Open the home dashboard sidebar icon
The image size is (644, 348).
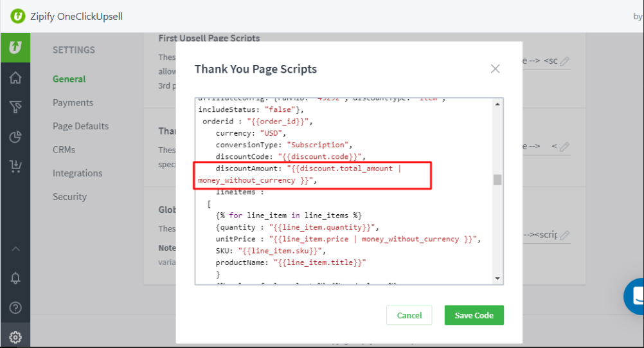click(15, 78)
